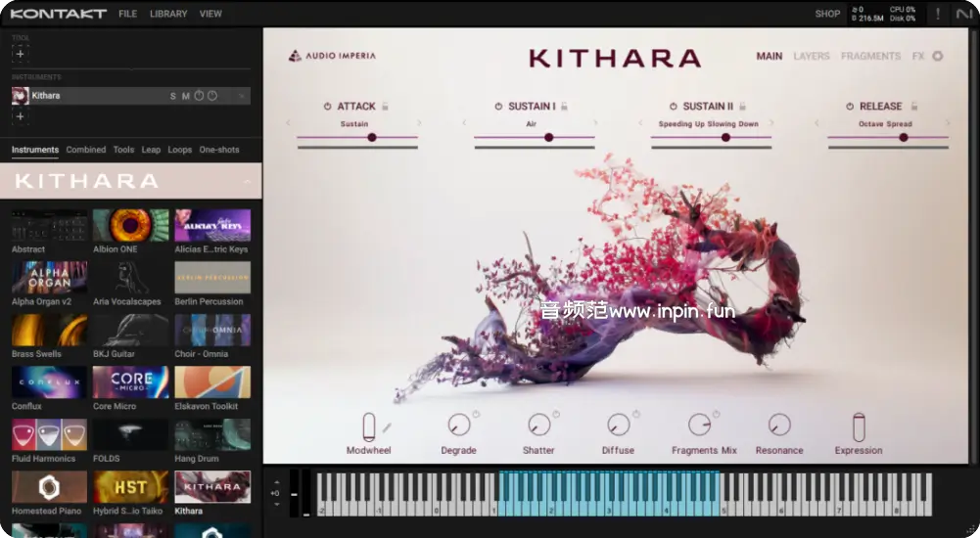The width and height of the screenshot is (980, 538).
Task: Switch to the One-shots browser tab
Action: click(218, 150)
